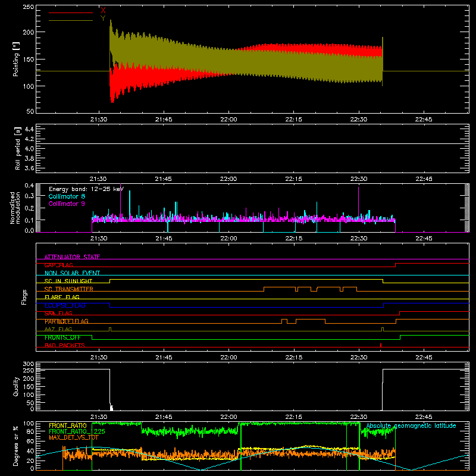The image size is (476, 476).
Task: Click the Roll period axis title
Action: click(x=18, y=148)
